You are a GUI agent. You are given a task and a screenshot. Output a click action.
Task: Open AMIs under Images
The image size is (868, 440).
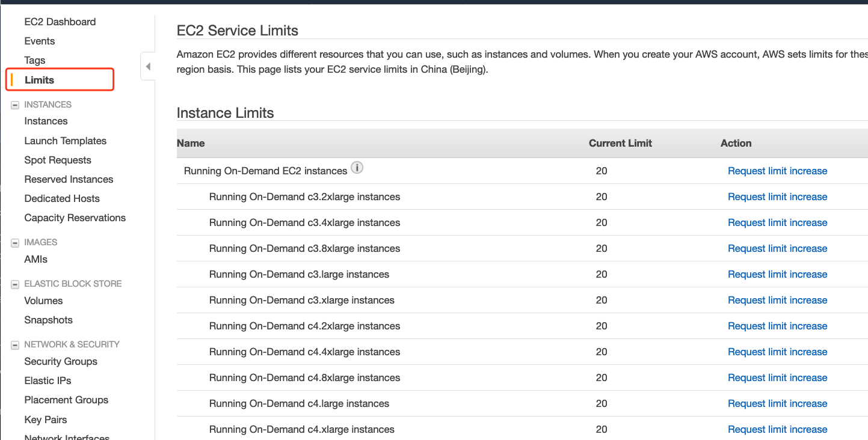click(36, 259)
